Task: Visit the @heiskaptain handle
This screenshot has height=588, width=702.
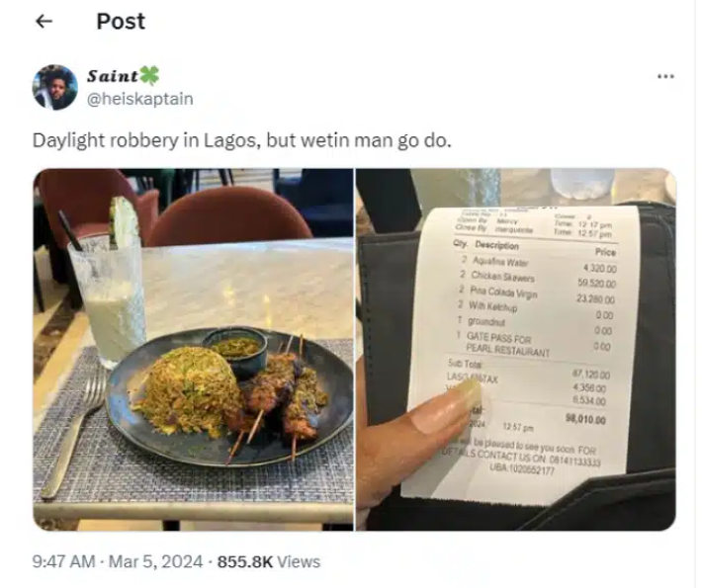Action: click(139, 99)
